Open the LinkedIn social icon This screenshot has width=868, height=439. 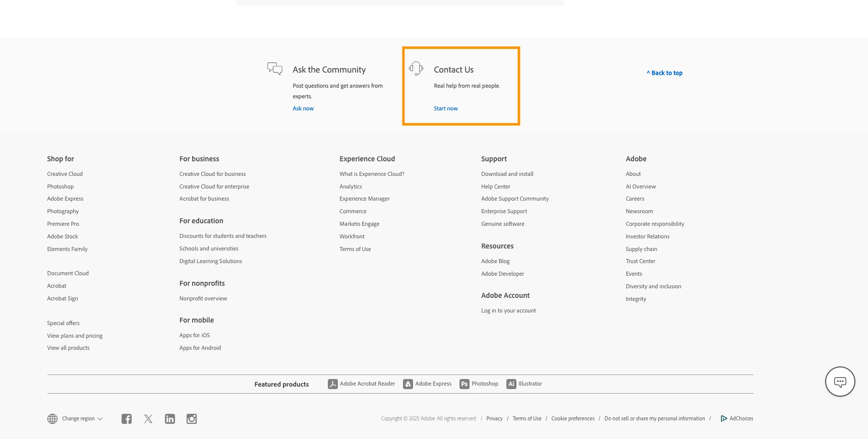point(170,419)
